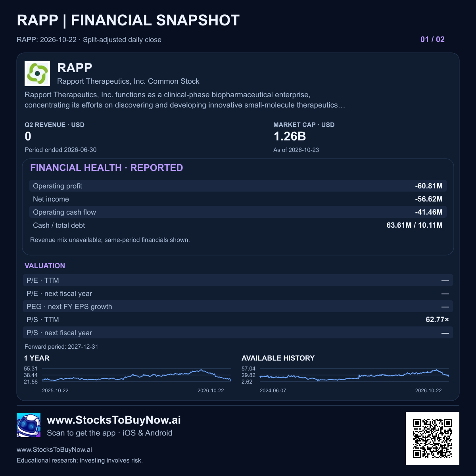Click Scan to get the app text

coord(109,433)
